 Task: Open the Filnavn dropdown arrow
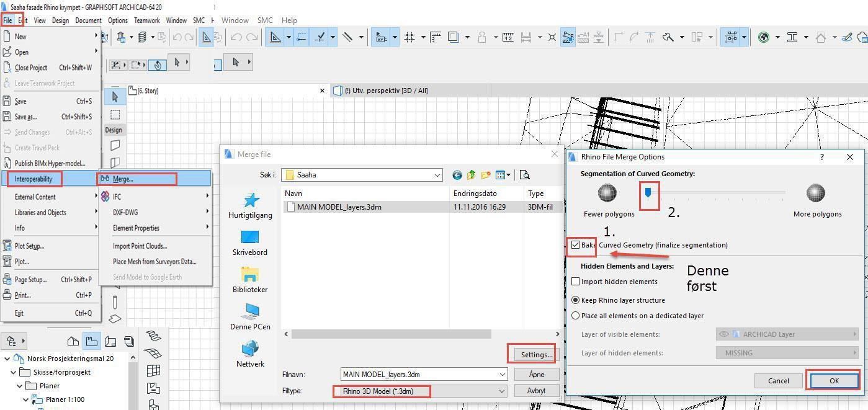[502, 375]
